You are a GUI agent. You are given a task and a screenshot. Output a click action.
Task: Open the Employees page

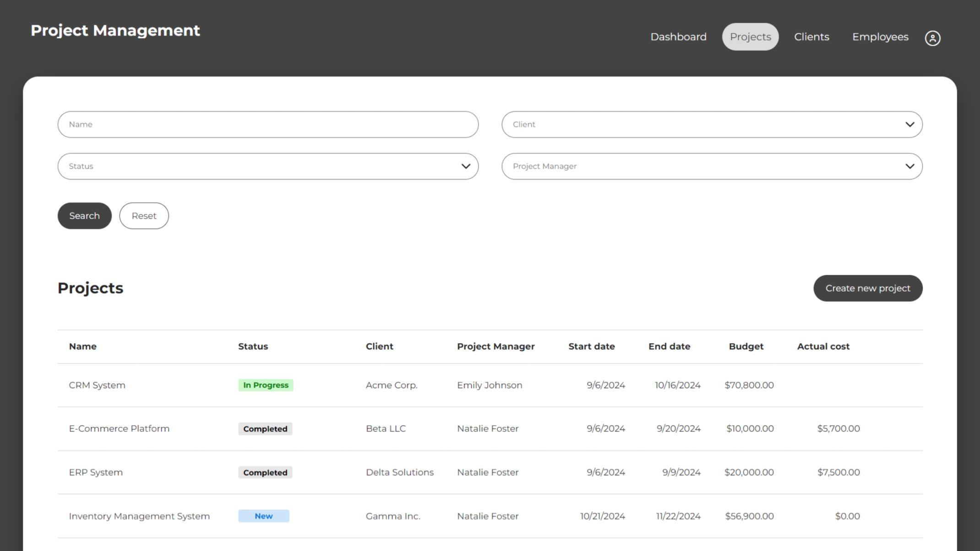[880, 37]
